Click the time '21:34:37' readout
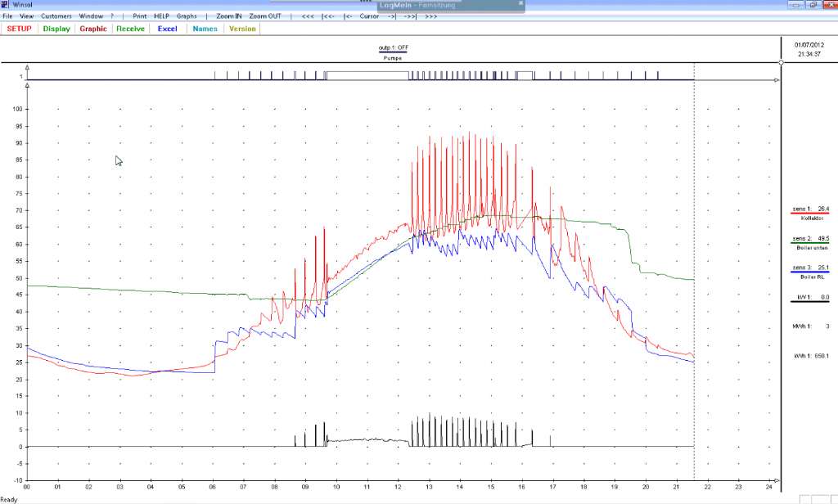Screen dimensions: 838x504 (809, 54)
